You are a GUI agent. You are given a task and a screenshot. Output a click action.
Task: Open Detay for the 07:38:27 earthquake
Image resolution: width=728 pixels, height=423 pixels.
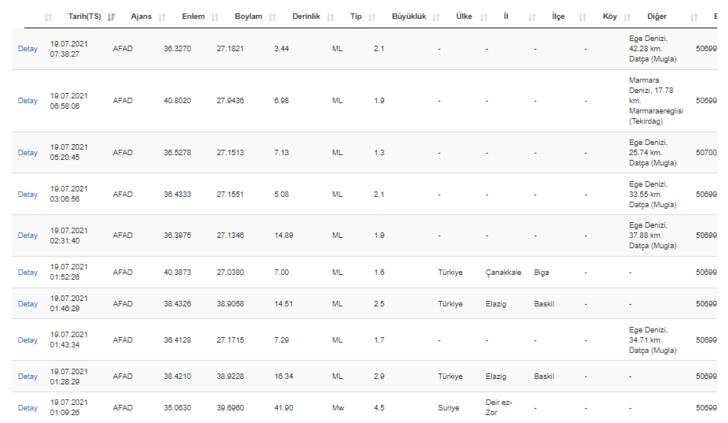[x=28, y=48]
